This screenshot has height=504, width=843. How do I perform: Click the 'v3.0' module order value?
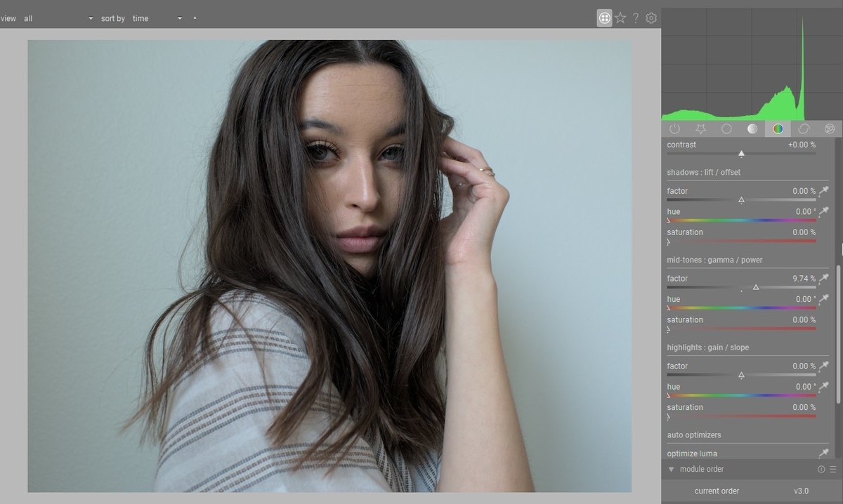[x=802, y=491]
